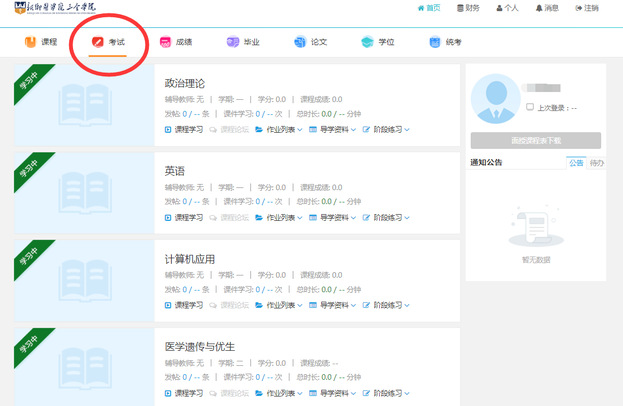Screen dimensions: 623x406
Task: Switch to the 待办 notice tab
Action: pos(596,162)
